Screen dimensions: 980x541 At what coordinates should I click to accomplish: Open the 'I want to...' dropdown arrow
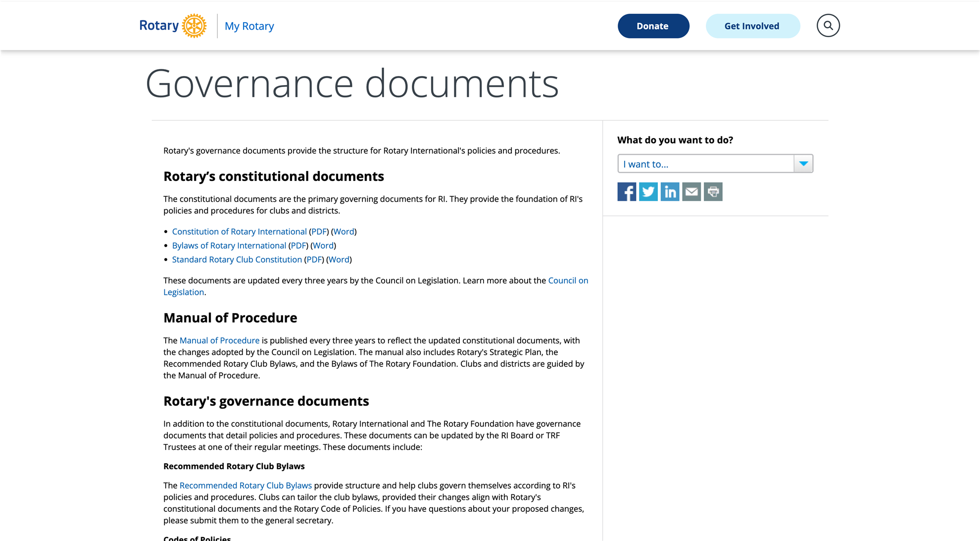click(803, 164)
